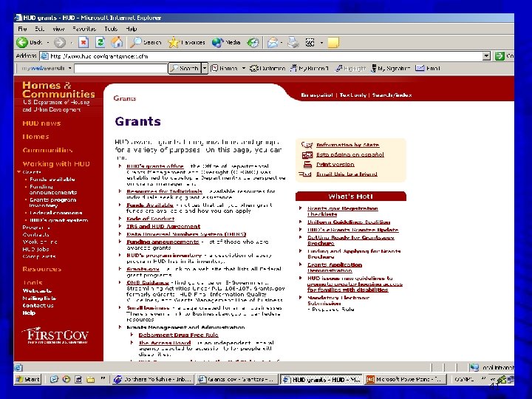
Task: Open the Tools menu
Action: pos(111,29)
